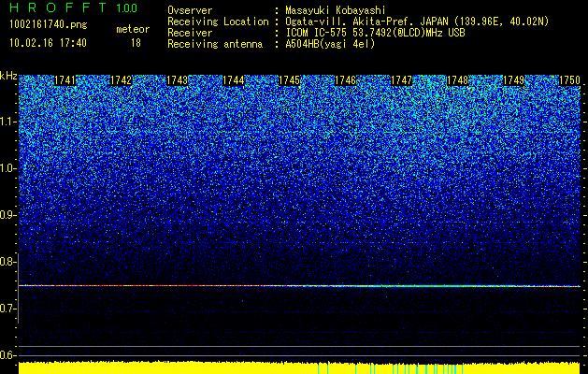588x374 pixels.
Task: Click the Ogata-vill. Akita-Pref. JAPAN location text
Action: pos(417,22)
